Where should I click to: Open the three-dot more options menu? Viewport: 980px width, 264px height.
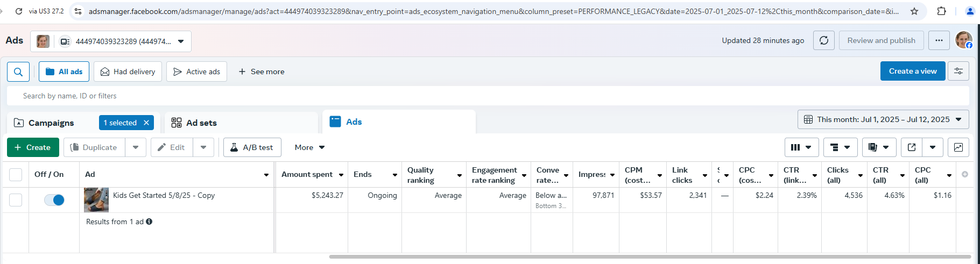pyautogui.click(x=939, y=40)
